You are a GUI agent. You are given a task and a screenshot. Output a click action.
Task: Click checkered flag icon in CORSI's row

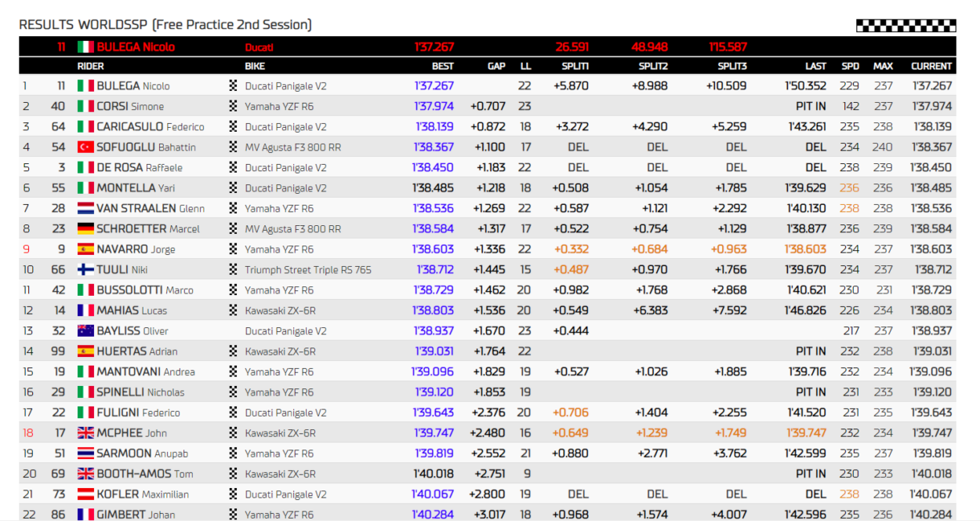pyautogui.click(x=233, y=106)
